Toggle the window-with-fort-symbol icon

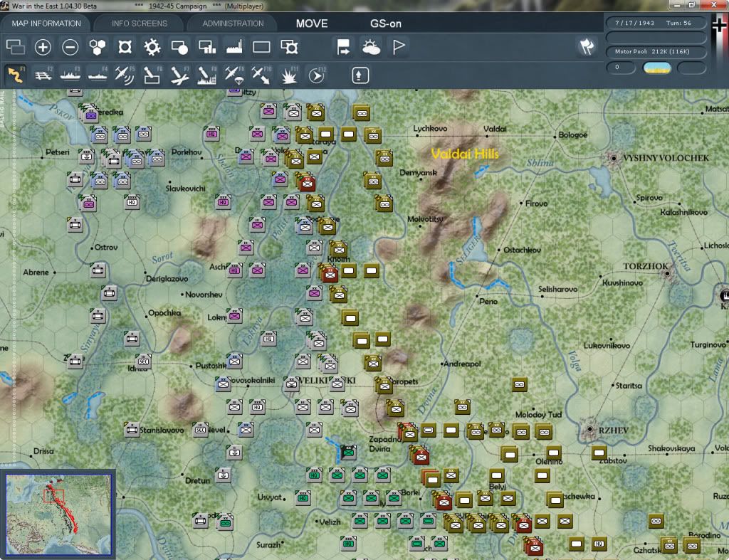[289, 47]
